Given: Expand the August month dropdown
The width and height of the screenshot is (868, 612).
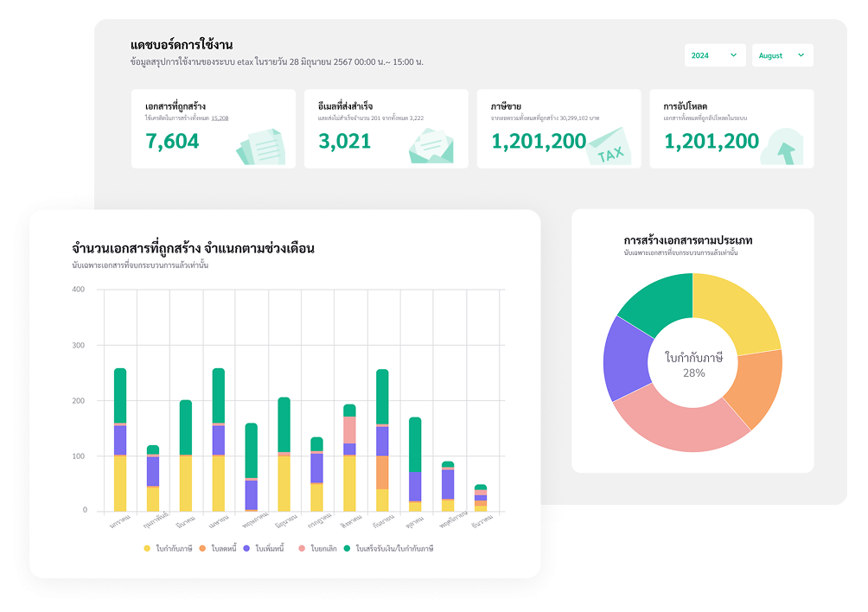Looking at the screenshot, I should point(782,55).
